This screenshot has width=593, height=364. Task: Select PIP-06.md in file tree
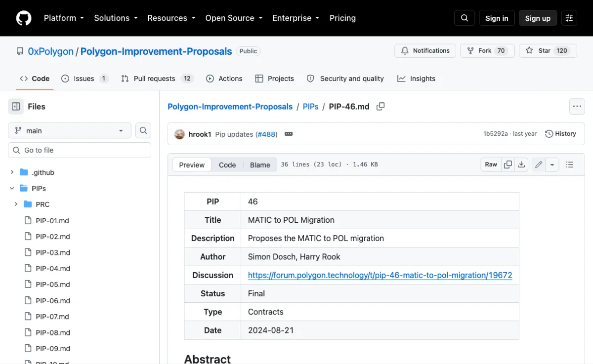[x=52, y=300]
